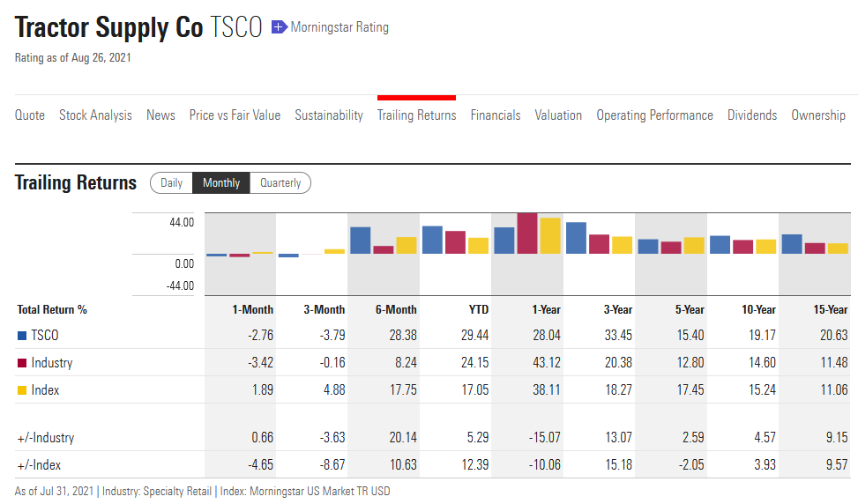Select the Monthly returns toggle

(x=221, y=182)
